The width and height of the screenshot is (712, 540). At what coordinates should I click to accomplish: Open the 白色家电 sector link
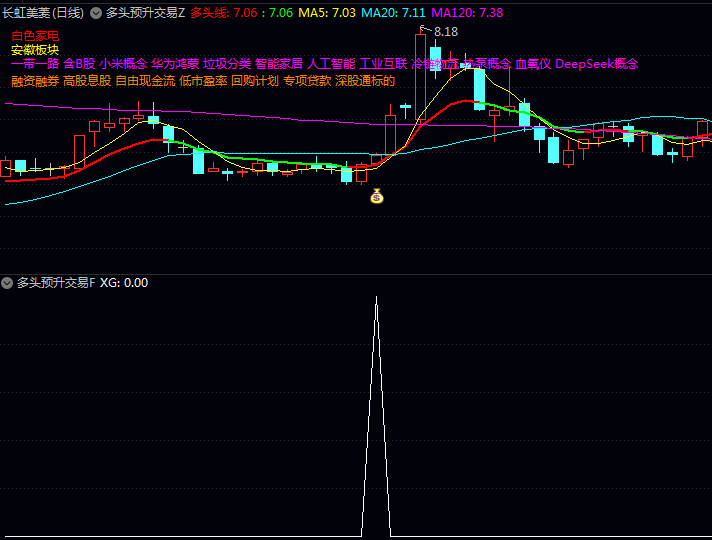click(x=35, y=36)
